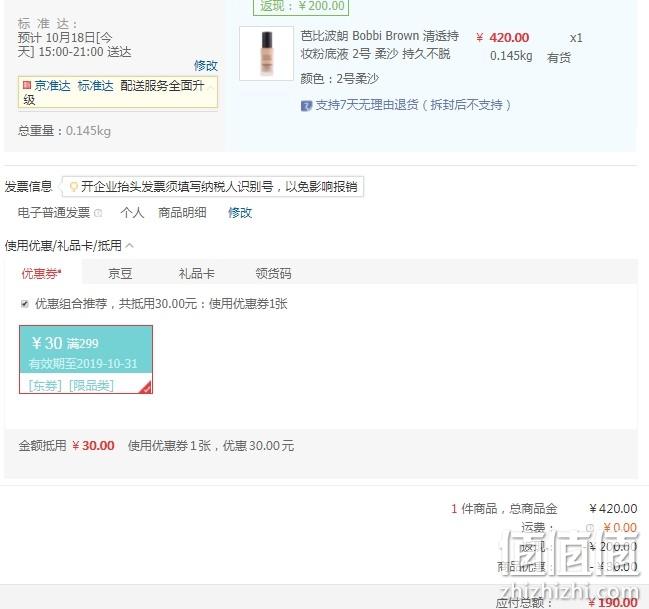Click the red 京准达 notice icon

coord(27,85)
